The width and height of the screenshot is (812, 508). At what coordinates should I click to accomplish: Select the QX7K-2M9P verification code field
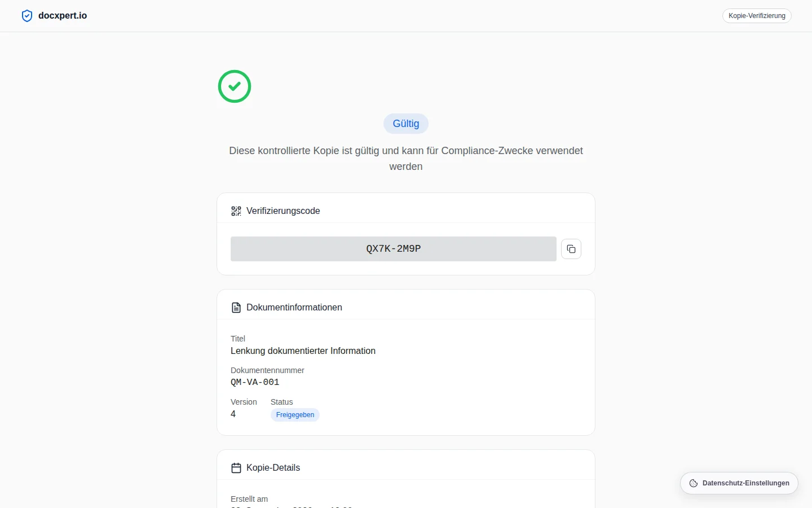tap(394, 249)
